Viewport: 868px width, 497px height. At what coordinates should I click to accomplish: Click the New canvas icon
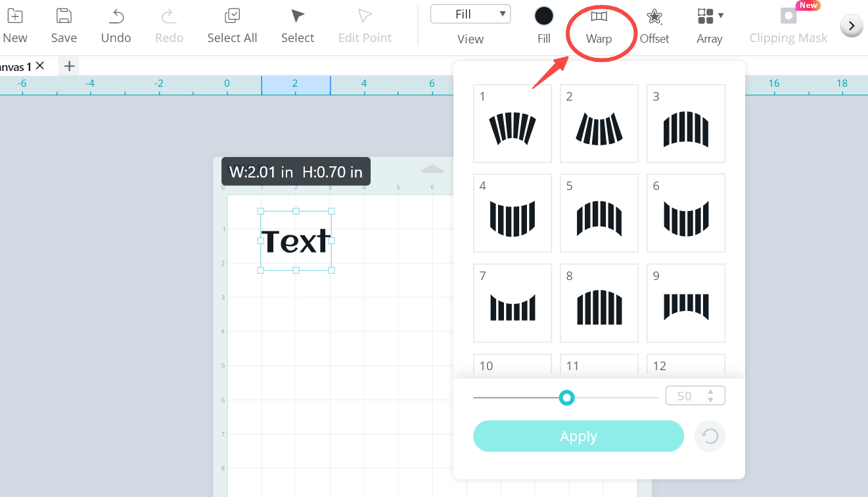(14, 17)
